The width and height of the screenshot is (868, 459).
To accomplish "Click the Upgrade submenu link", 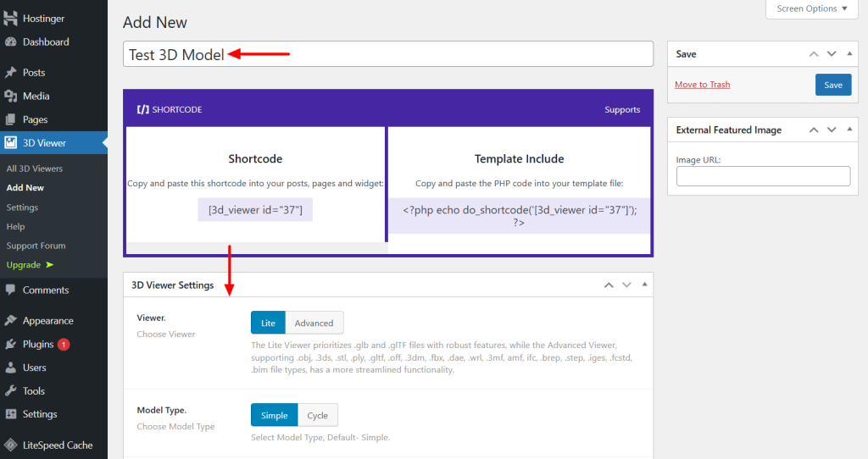I will 24,265.
